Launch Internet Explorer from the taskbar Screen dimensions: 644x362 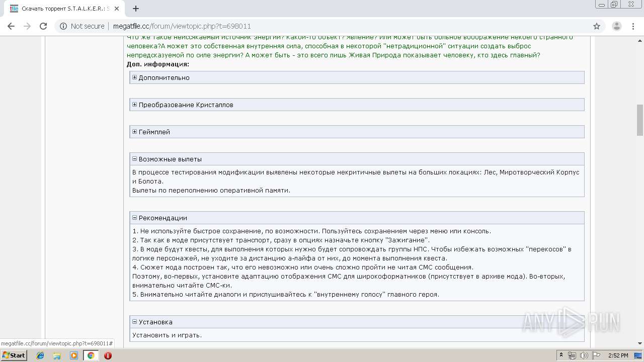click(x=40, y=355)
